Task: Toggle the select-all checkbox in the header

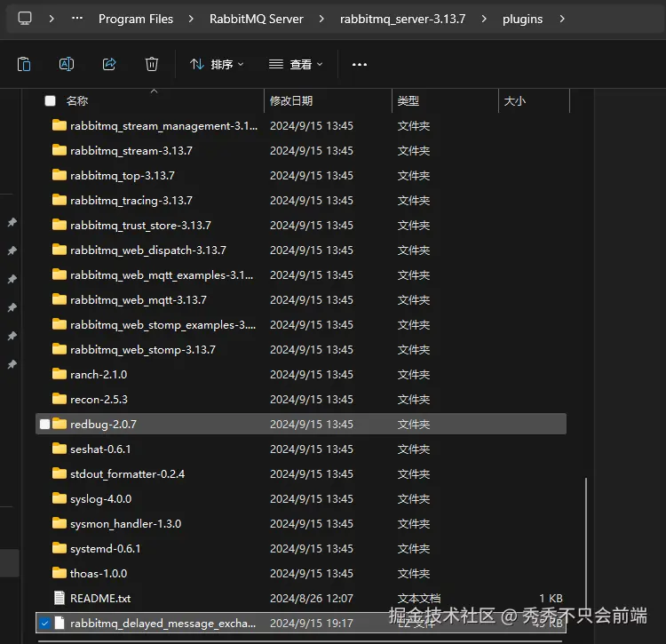Action: [x=50, y=100]
